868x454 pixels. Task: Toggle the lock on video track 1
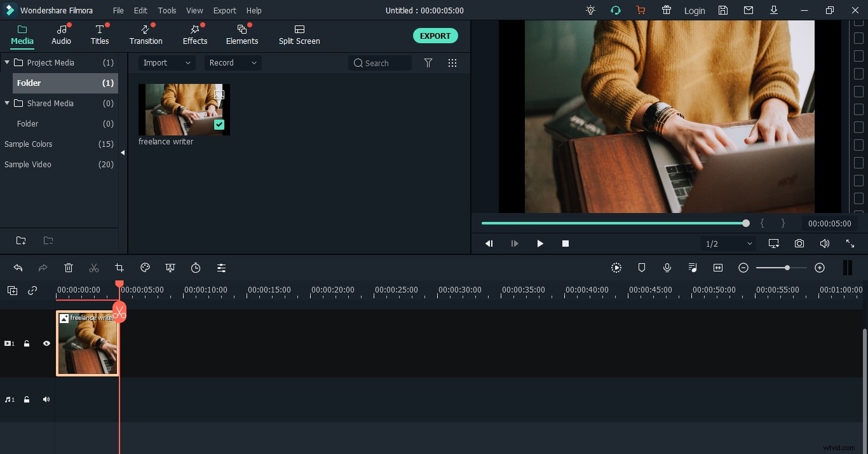27,343
